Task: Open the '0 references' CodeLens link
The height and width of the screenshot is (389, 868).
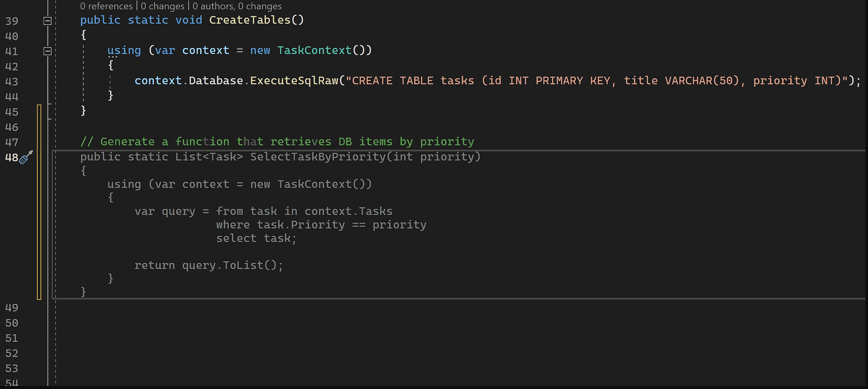Action: pyautogui.click(x=106, y=6)
